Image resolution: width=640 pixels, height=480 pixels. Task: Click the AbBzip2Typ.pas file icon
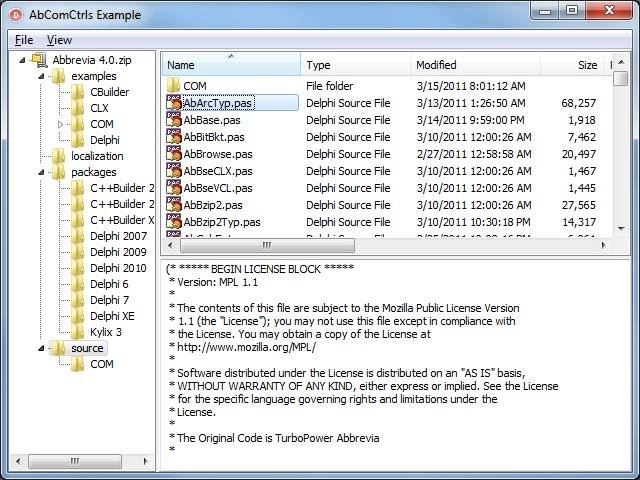coord(174,222)
